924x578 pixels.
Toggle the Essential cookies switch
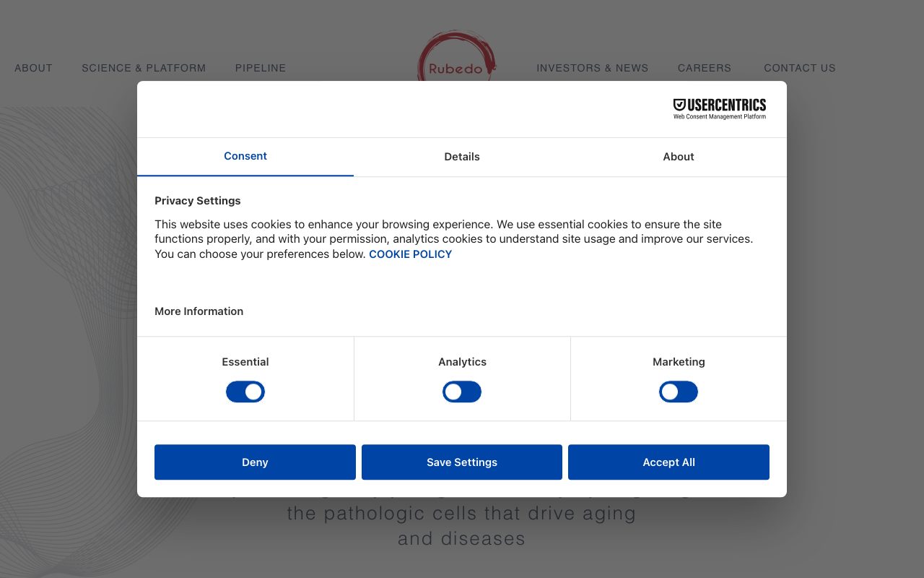(x=245, y=392)
